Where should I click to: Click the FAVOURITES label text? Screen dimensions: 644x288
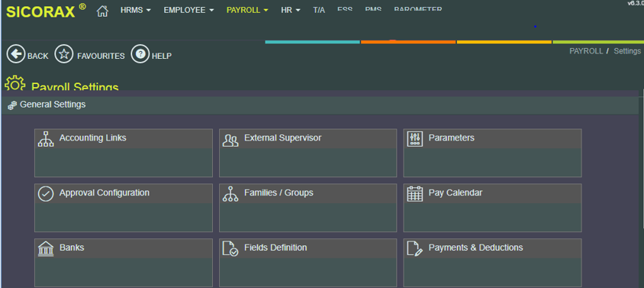point(101,56)
